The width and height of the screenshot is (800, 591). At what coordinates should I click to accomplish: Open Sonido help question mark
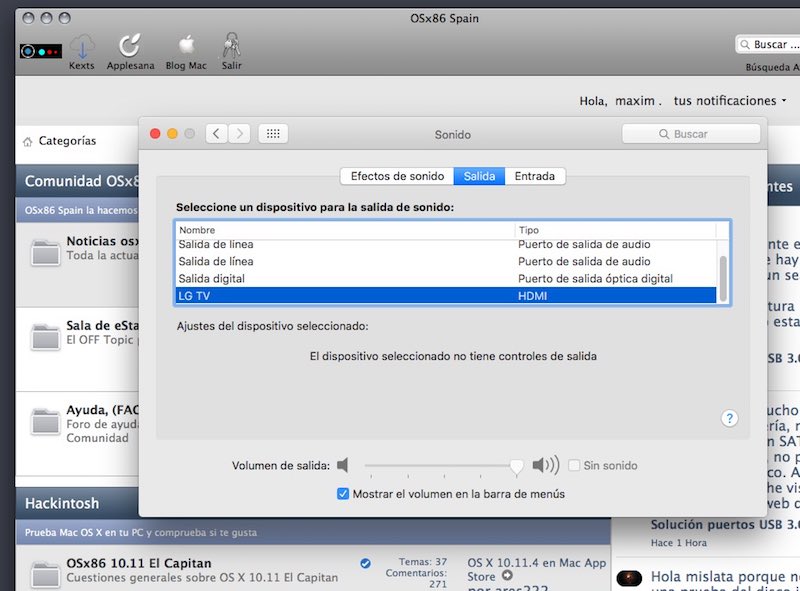(x=729, y=418)
